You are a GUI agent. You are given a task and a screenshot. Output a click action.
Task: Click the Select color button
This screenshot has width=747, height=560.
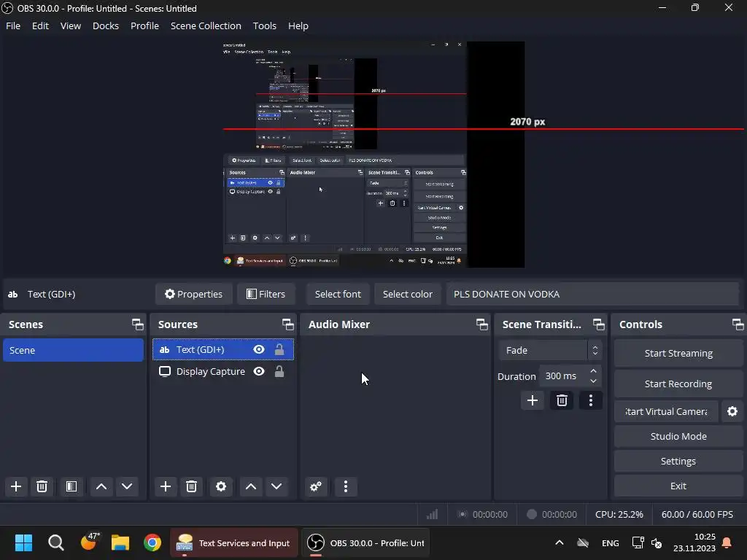(x=407, y=295)
